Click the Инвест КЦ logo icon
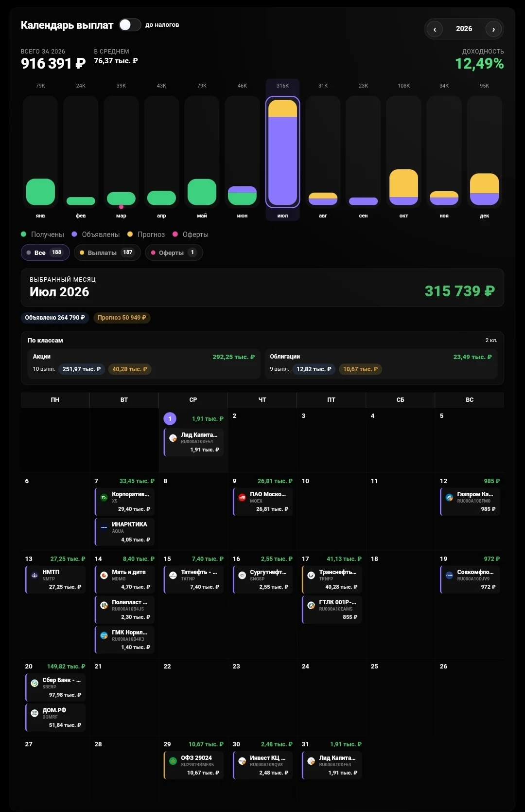The height and width of the screenshot is (812, 525). tap(242, 761)
